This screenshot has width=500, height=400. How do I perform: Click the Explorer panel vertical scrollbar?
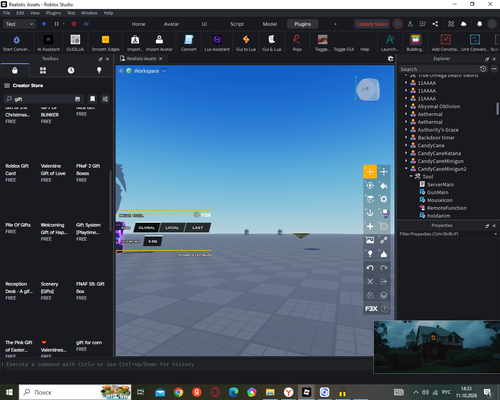click(497, 109)
